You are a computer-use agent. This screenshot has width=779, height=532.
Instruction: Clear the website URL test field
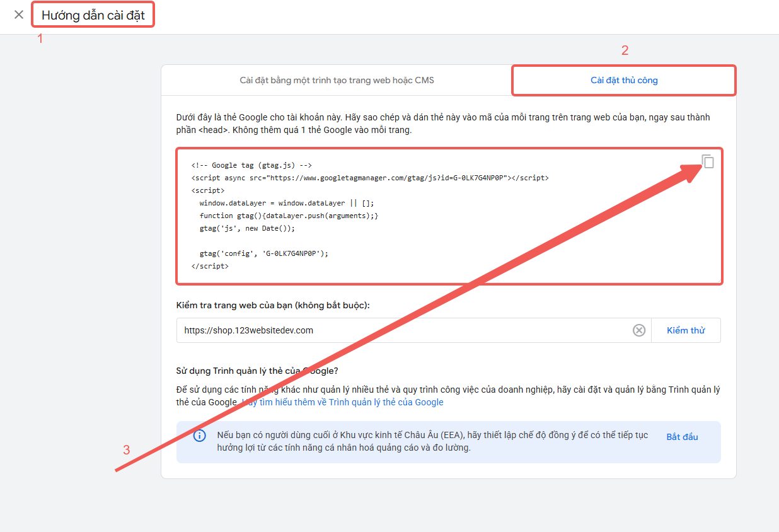point(639,330)
